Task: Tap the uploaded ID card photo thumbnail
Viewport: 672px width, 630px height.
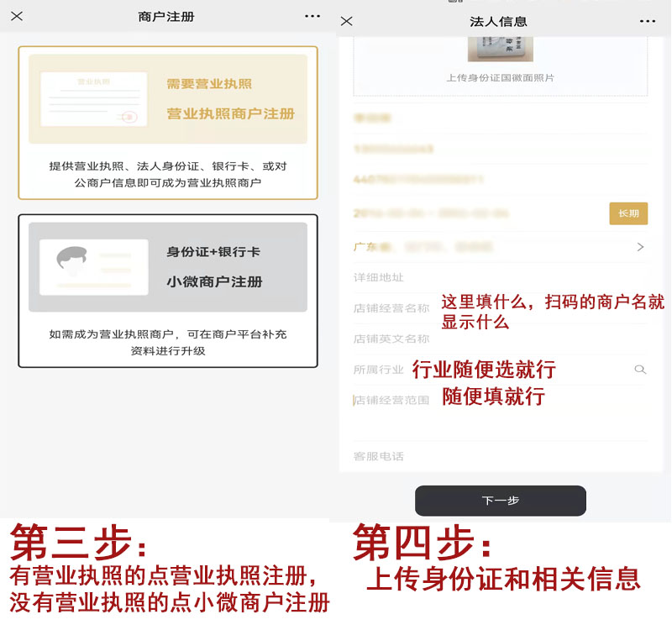Action: [x=500, y=49]
